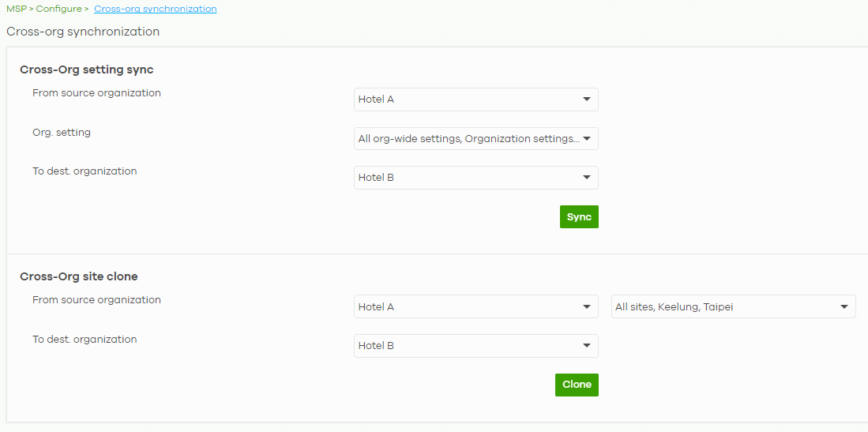Click the green Clone button
Image resolution: width=868 pixels, height=432 pixels.
[x=577, y=385]
